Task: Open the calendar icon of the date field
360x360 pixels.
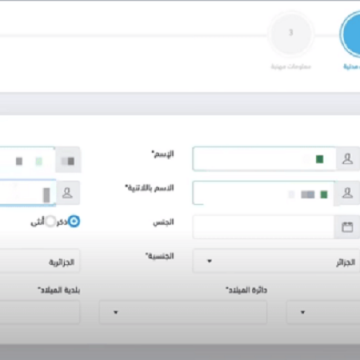Action: coord(347,227)
